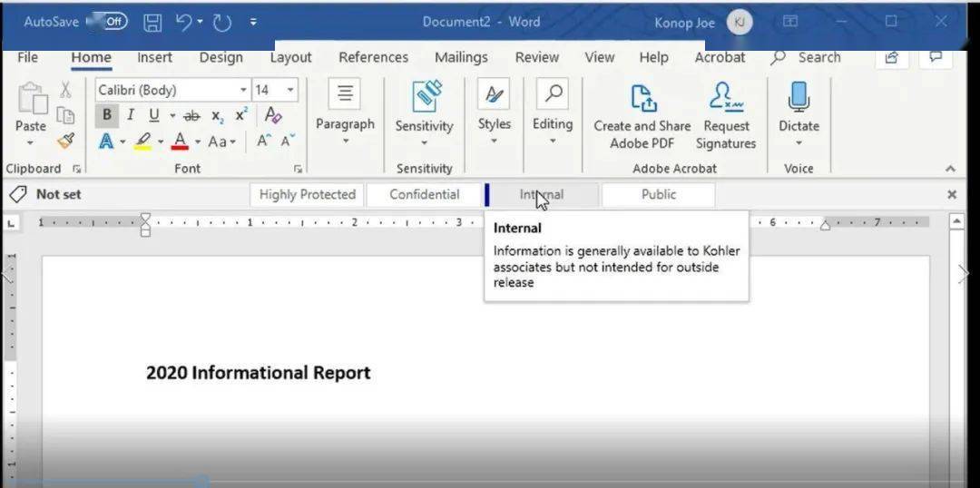Click the tab stop selector in ruler corner

(11, 223)
